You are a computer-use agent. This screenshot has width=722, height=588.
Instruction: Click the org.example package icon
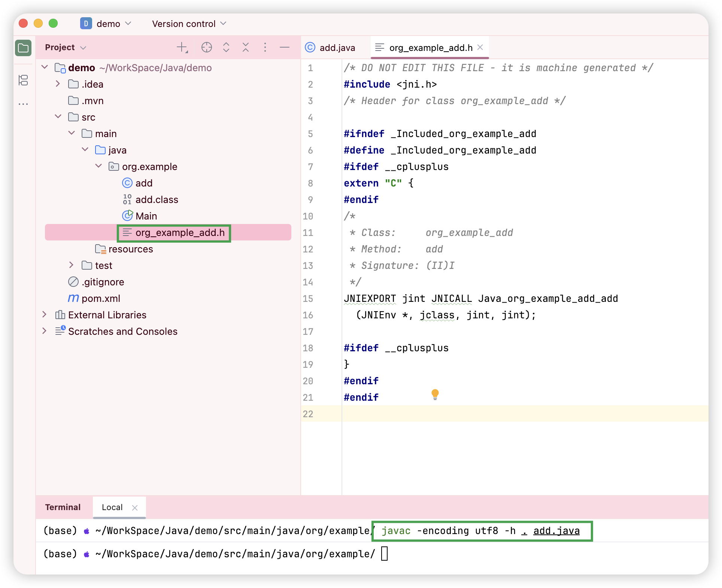point(114,166)
